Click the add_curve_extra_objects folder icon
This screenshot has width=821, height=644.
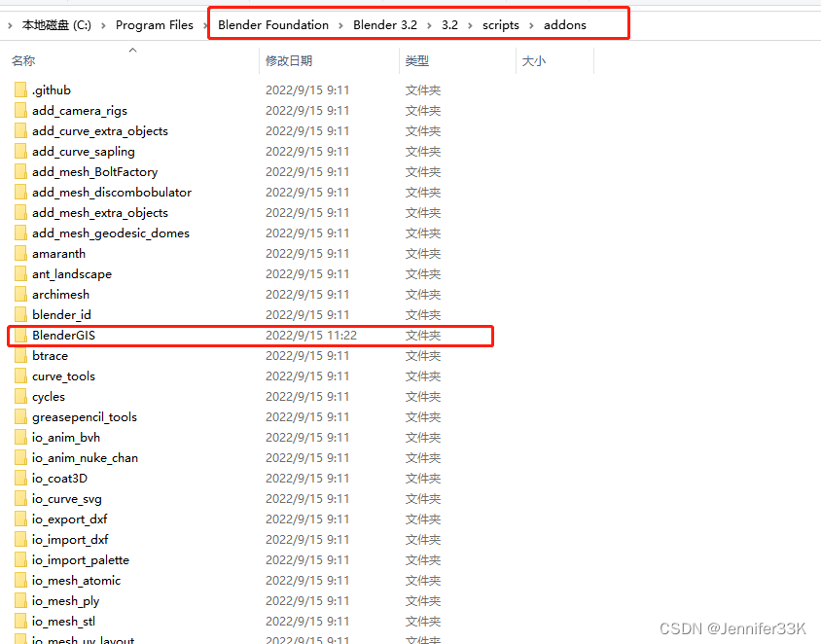[x=20, y=131]
